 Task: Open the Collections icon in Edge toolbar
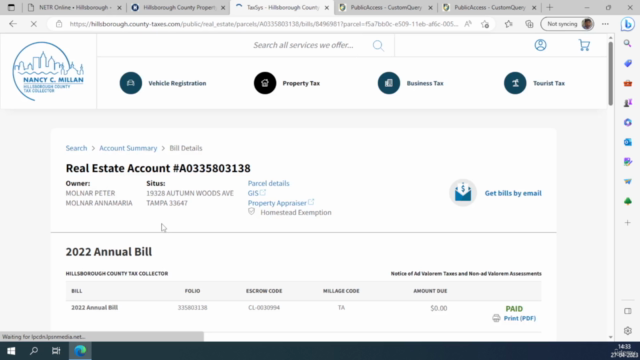(529, 24)
